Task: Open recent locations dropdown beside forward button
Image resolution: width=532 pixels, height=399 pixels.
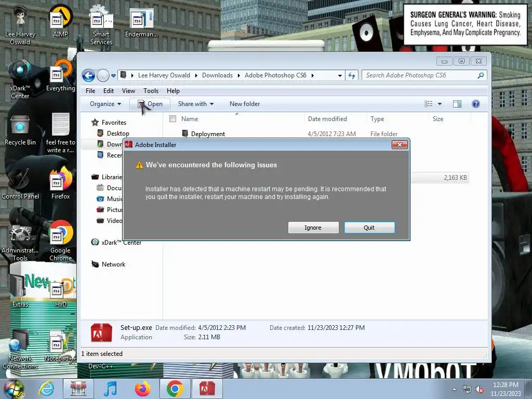Action: coord(113,76)
